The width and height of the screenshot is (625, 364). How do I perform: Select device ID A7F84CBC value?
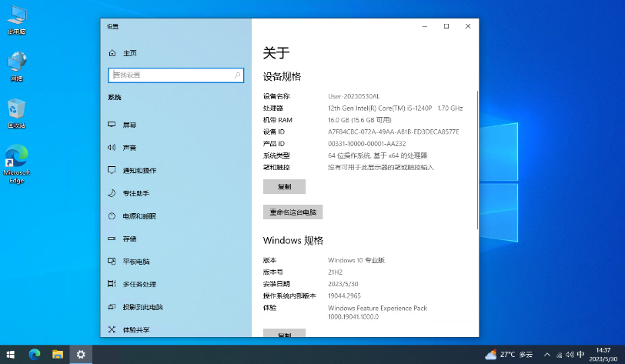[x=393, y=132]
